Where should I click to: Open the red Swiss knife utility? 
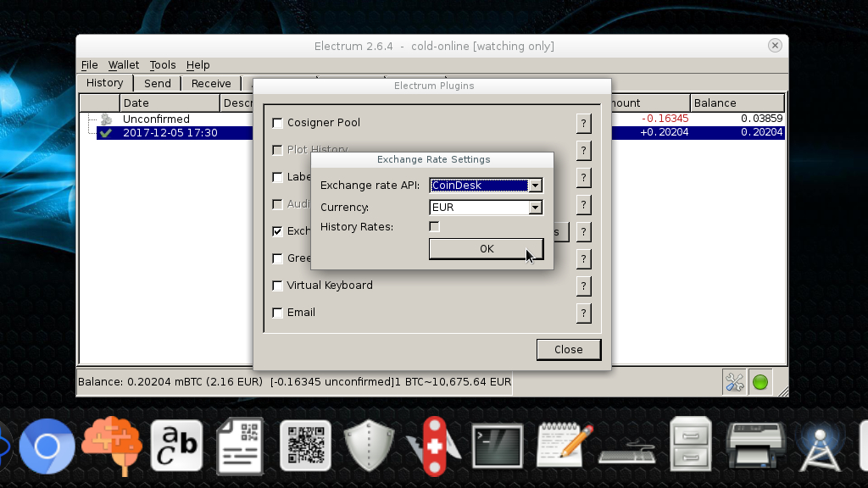click(434, 446)
